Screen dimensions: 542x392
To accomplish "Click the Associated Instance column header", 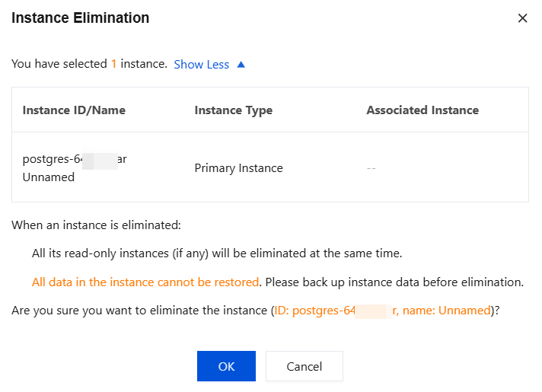I will pos(422,110).
